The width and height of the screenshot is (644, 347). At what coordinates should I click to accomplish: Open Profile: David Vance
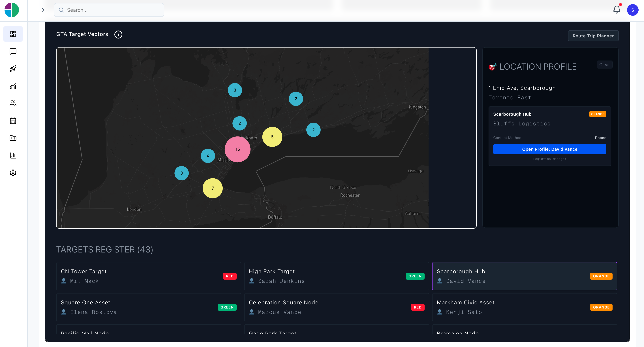(x=549, y=149)
